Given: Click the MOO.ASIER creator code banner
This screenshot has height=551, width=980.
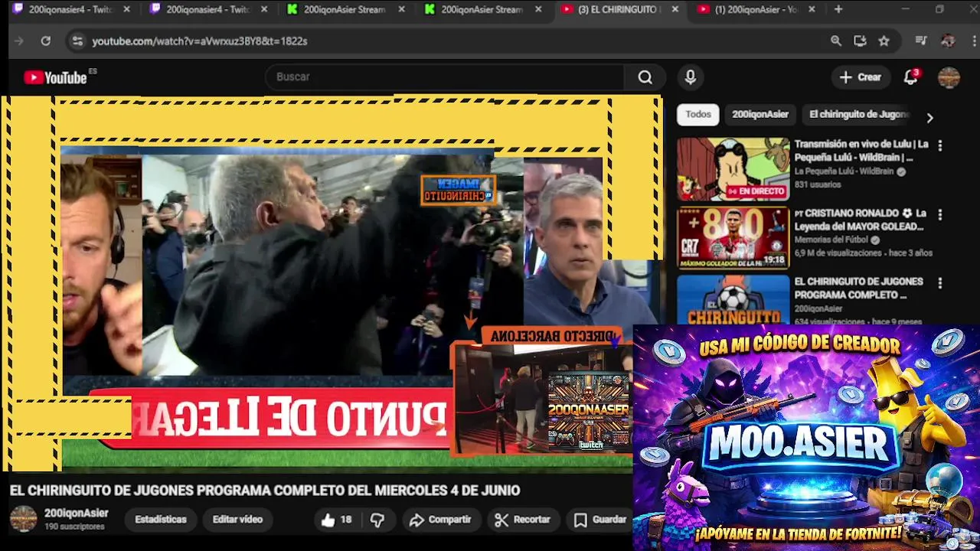Looking at the screenshot, I should click(x=806, y=438).
